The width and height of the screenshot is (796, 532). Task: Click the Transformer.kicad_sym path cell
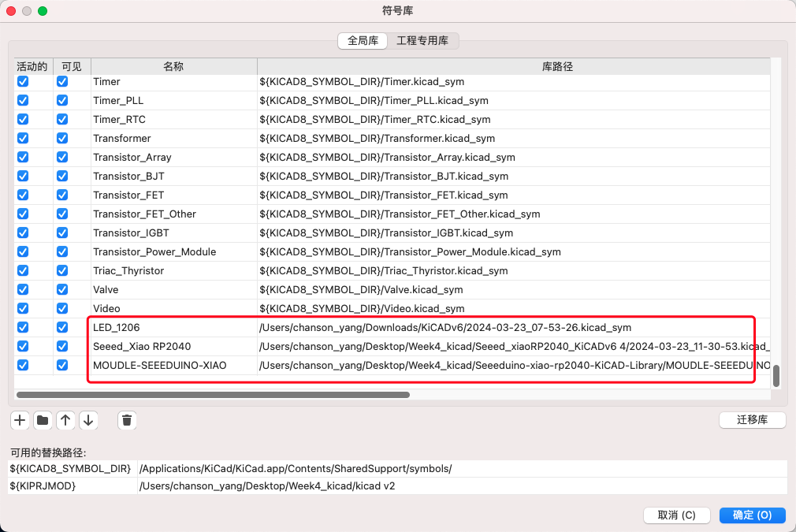514,138
